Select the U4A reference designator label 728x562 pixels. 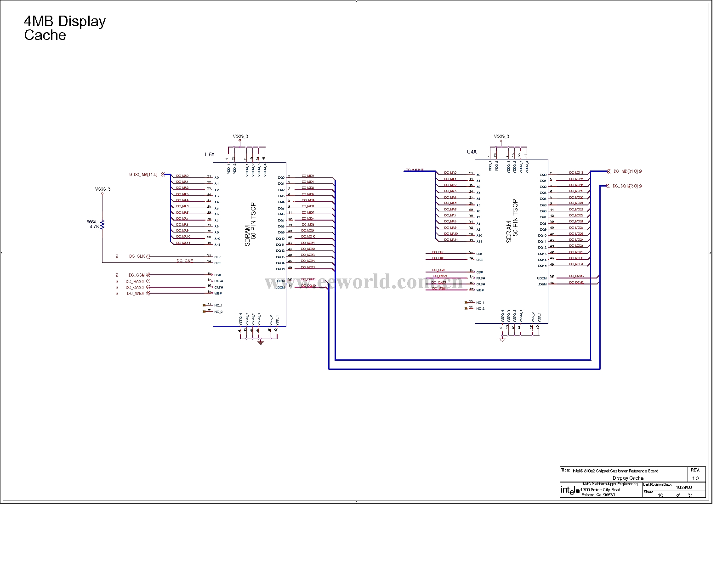pos(472,152)
